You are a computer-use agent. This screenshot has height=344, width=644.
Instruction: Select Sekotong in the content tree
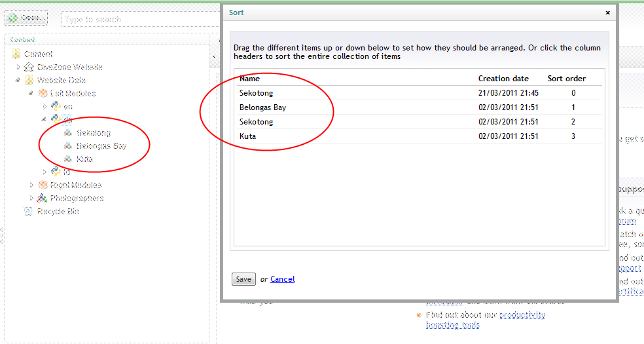[x=93, y=133]
